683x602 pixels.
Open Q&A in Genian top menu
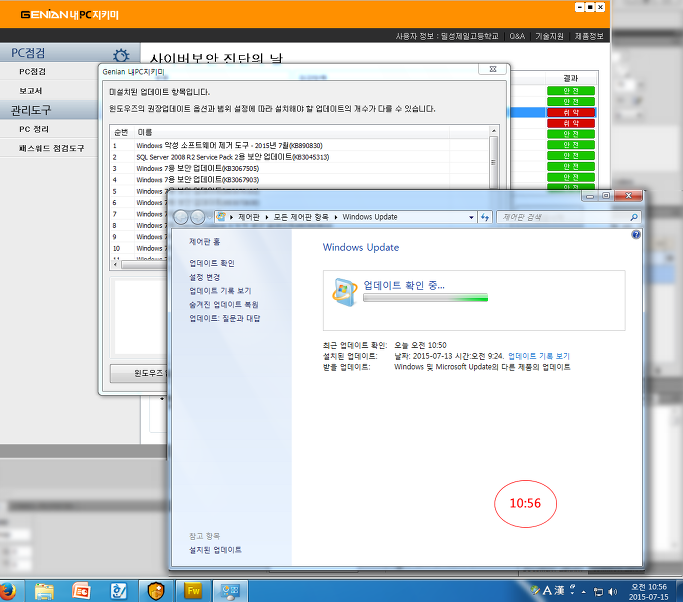click(x=517, y=36)
